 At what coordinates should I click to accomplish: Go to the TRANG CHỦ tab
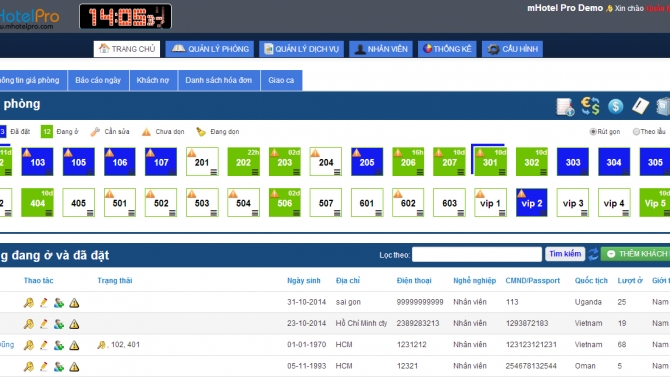pyautogui.click(x=127, y=49)
